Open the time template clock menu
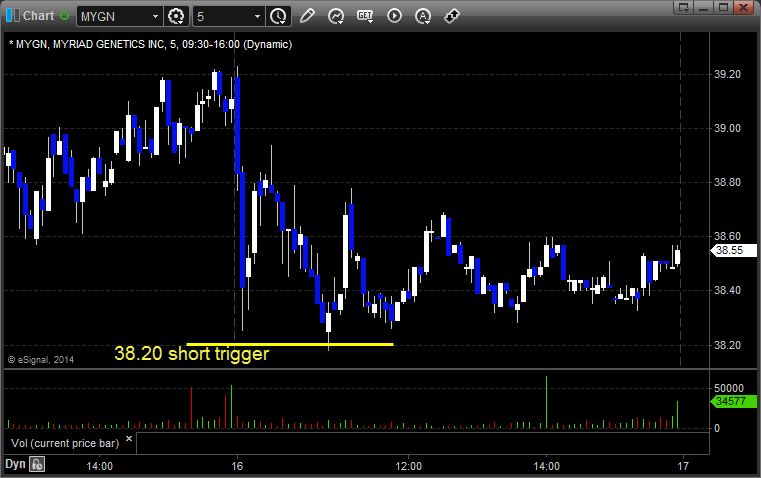 [278, 16]
